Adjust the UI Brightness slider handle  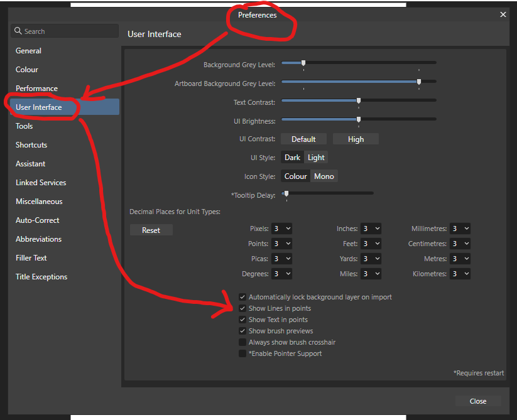(358, 119)
